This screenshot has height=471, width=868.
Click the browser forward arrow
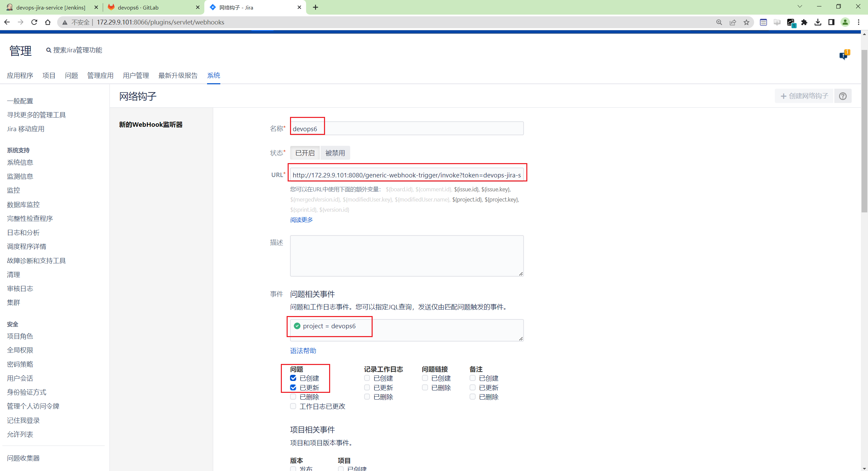click(20, 22)
